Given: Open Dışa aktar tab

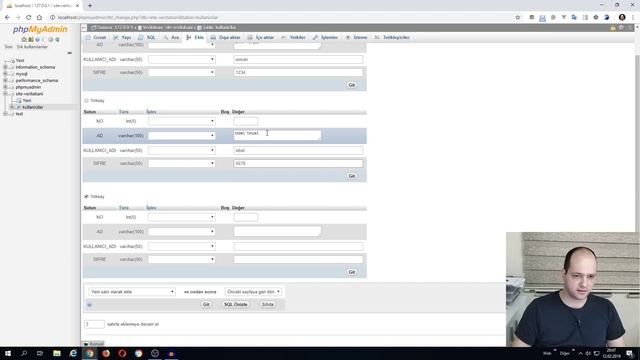Looking at the screenshot, I should click(x=226, y=38).
